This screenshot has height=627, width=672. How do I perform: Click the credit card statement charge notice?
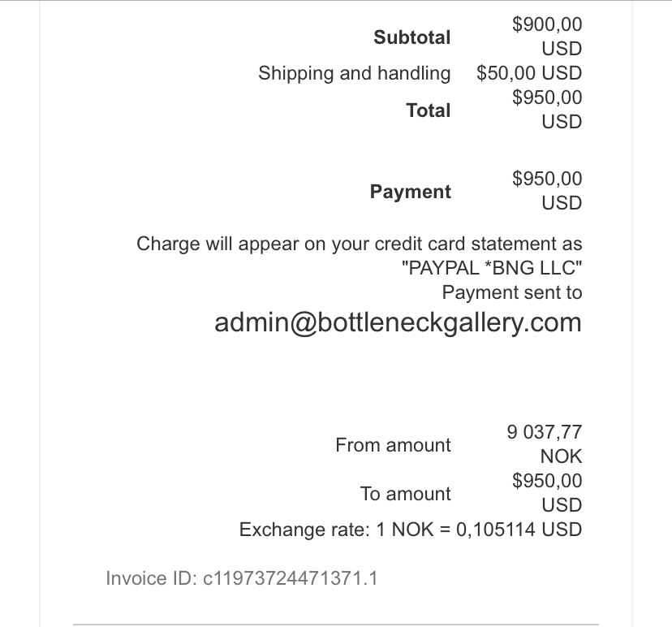(x=360, y=256)
